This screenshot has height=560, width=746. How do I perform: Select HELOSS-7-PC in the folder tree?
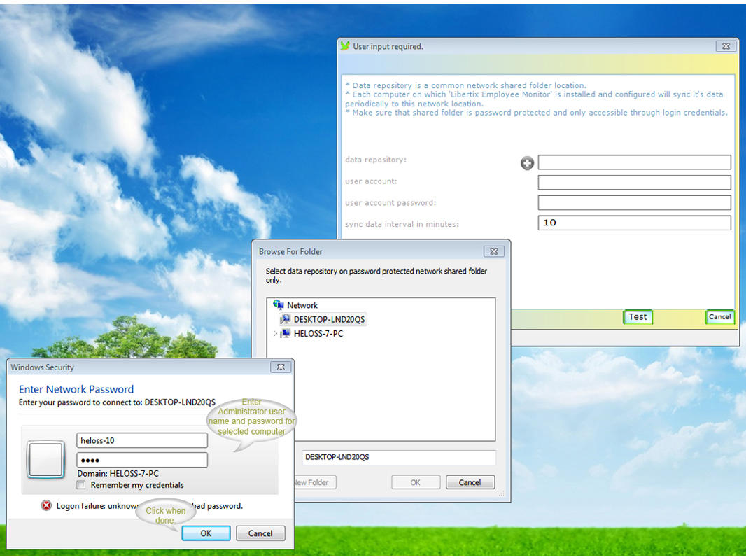click(318, 333)
